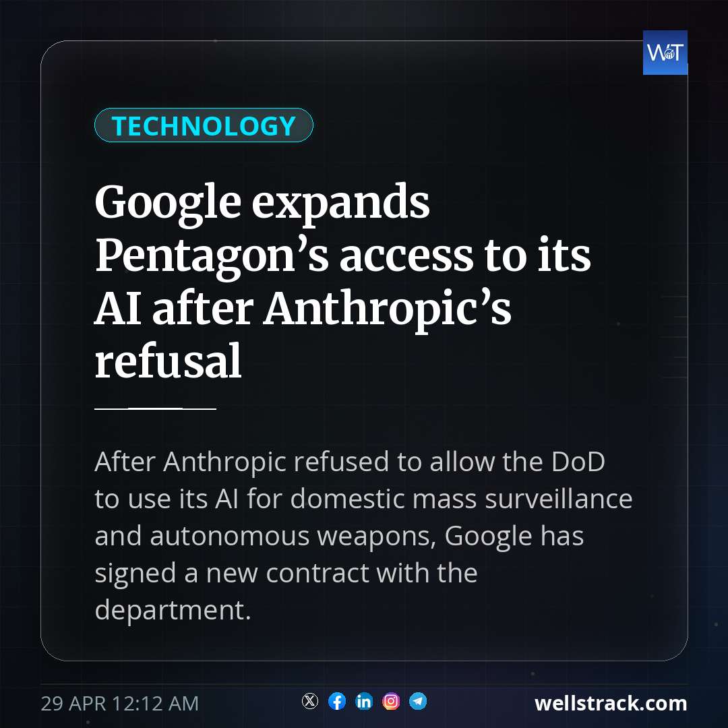
Task: Open the Telegram social icon
Action: (x=418, y=701)
